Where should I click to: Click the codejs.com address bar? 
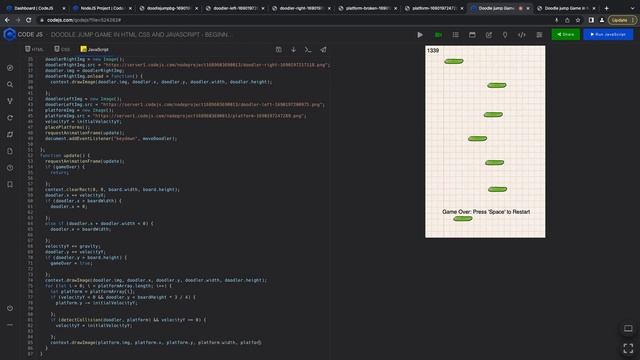click(294, 20)
